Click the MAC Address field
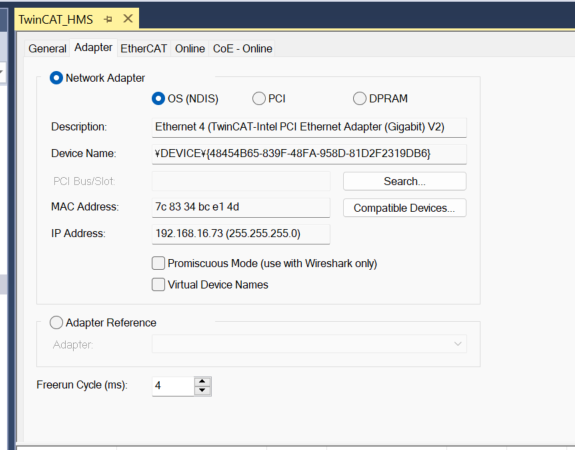Screen dimensions: 575x450 241,207
